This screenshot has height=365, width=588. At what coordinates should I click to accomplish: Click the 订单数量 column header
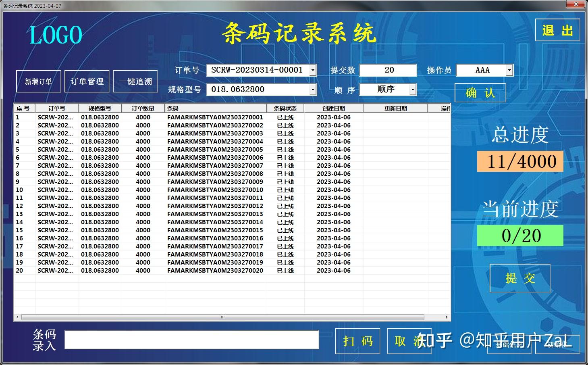click(x=143, y=108)
